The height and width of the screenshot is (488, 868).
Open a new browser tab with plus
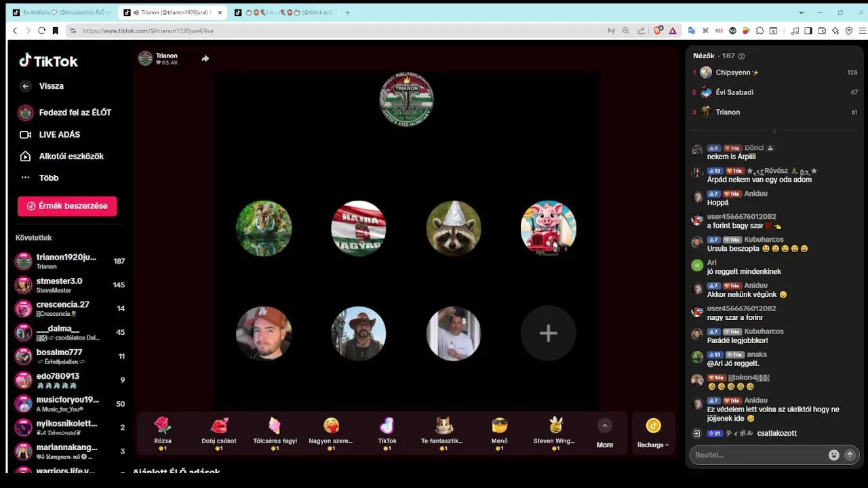347,12
